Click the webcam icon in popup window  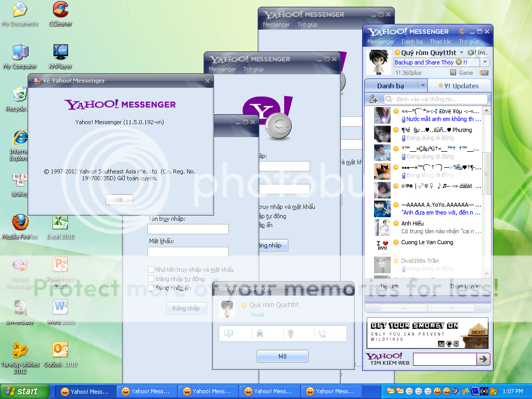point(260,334)
